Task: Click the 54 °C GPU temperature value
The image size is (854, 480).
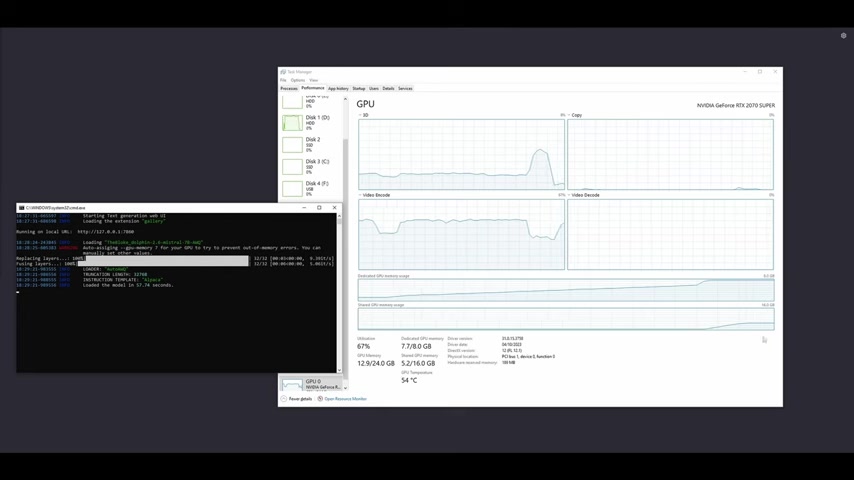Action: [x=409, y=380]
